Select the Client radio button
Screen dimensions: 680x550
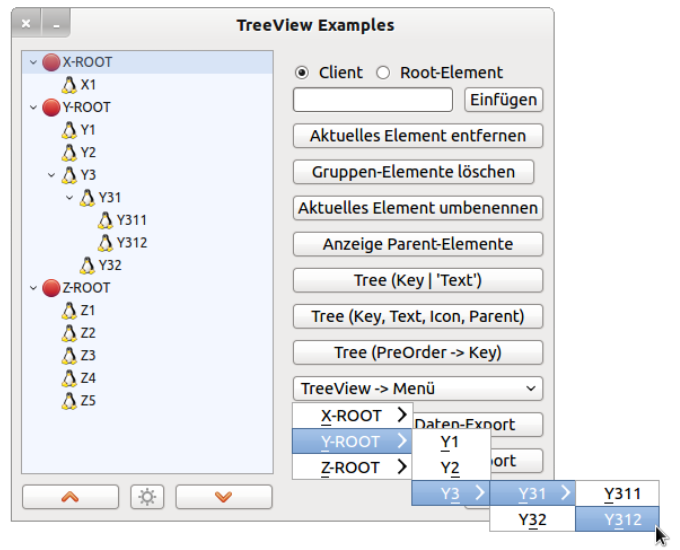tap(302, 73)
